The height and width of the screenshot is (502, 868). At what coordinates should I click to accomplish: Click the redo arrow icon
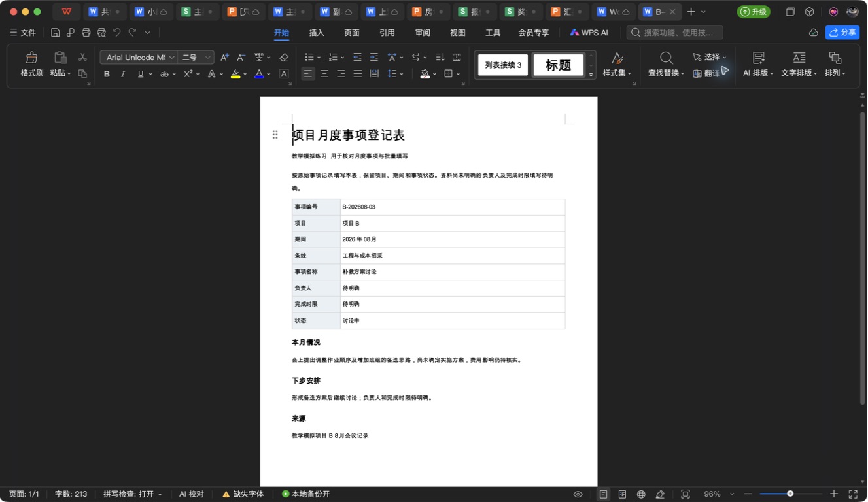pos(133,33)
